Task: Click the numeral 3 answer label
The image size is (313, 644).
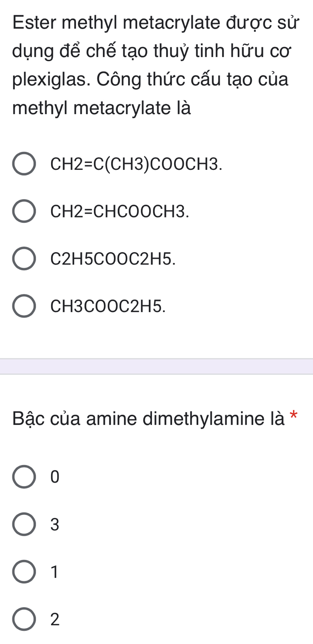Action: coord(55,525)
